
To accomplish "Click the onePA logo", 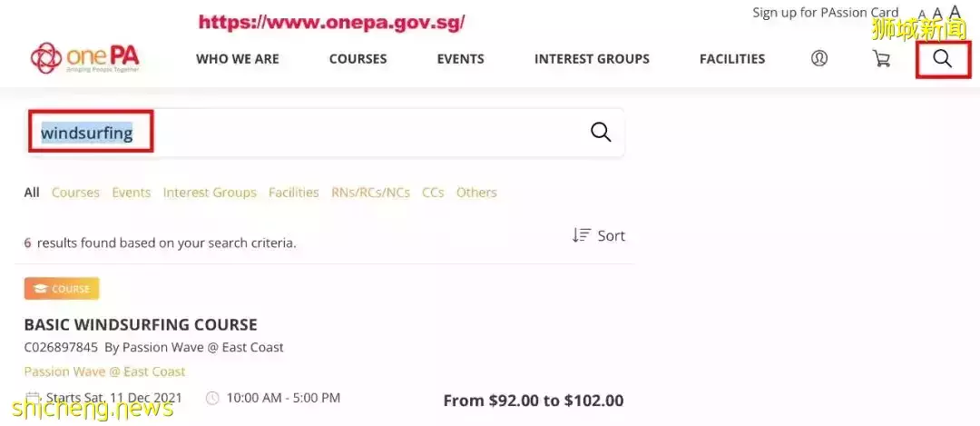I will click(85, 58).
